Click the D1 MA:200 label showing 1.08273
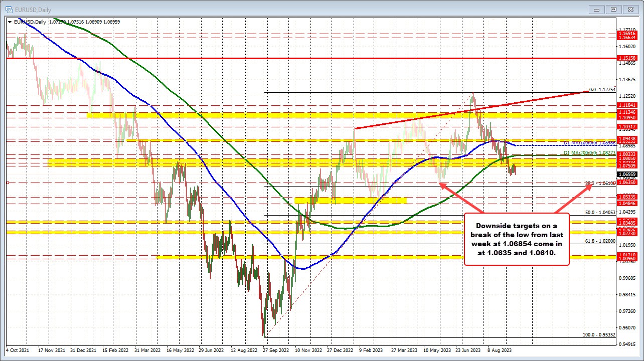Viewport: 644px width, 361px height. point(589,152)
